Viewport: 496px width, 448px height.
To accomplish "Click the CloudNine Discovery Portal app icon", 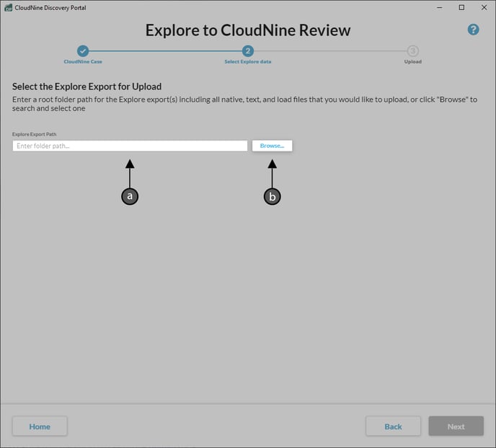I will click(x=8, y=8).
